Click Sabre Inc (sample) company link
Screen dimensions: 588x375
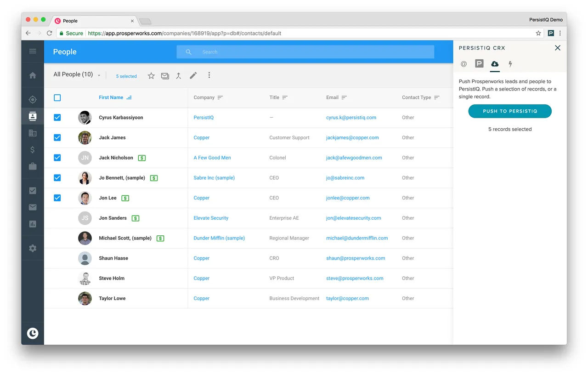click(214, 178)
